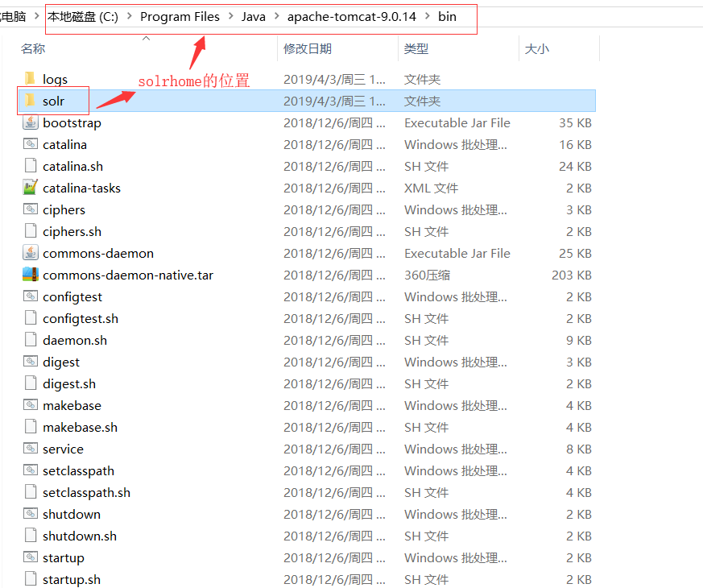Image resolution: width=703 pixels, height=588 pixels.
Task: Click the configtest batch file icon
Action: click(30, 296)
